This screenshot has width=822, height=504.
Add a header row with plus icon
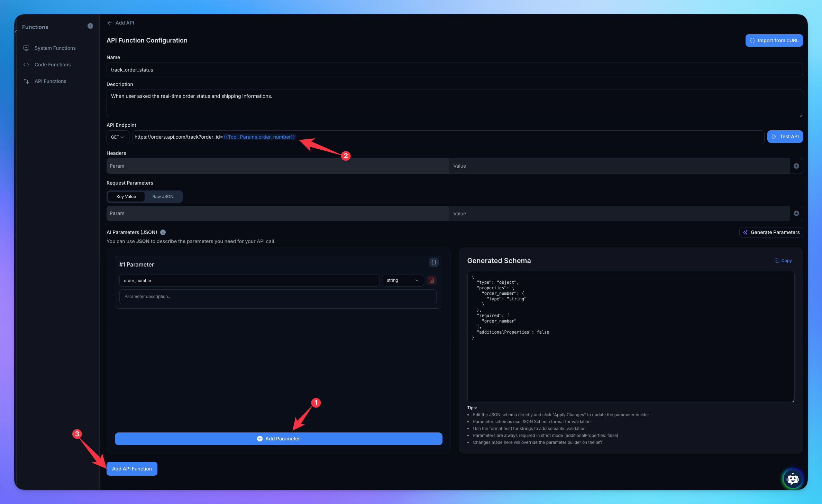pyautogui.click(x=796, y=166)
